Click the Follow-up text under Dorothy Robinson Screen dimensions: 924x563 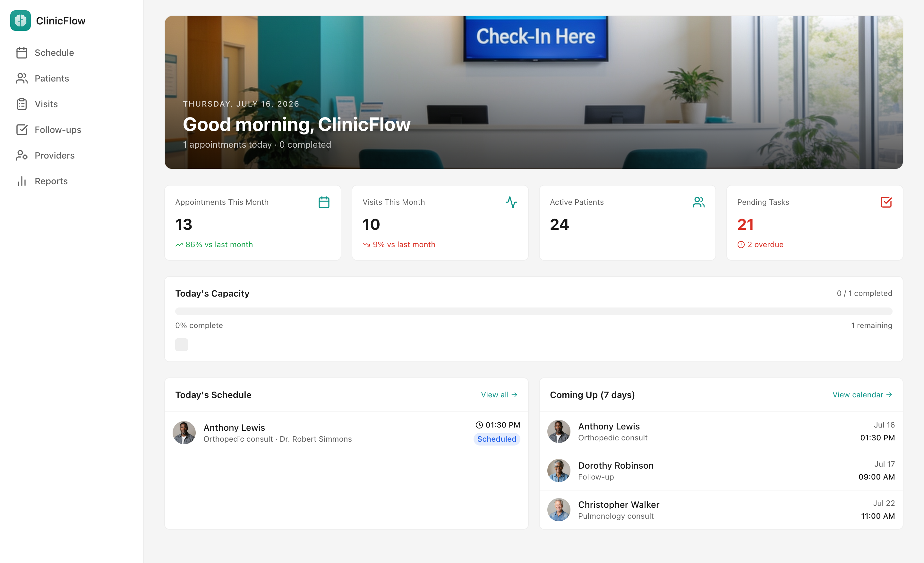pos(596,477)
